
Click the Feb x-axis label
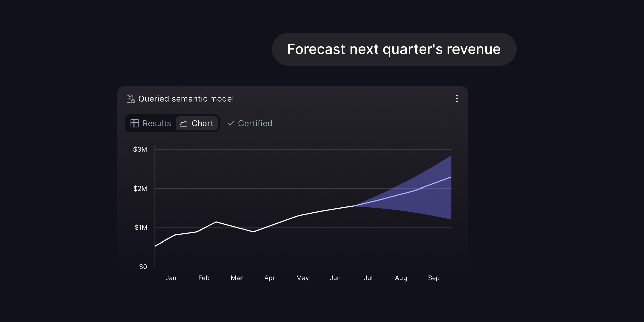click(x=204, y=278)
